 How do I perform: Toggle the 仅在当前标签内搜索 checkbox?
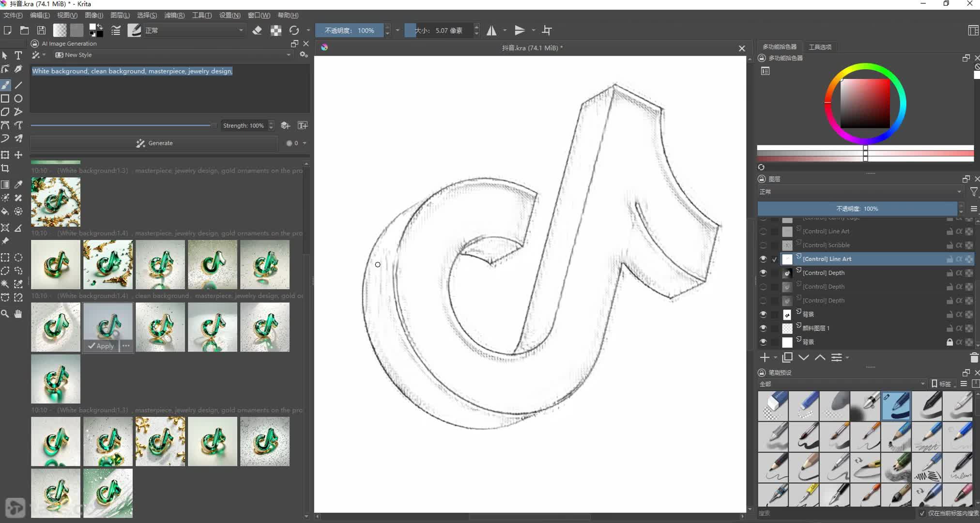[922, 513]
